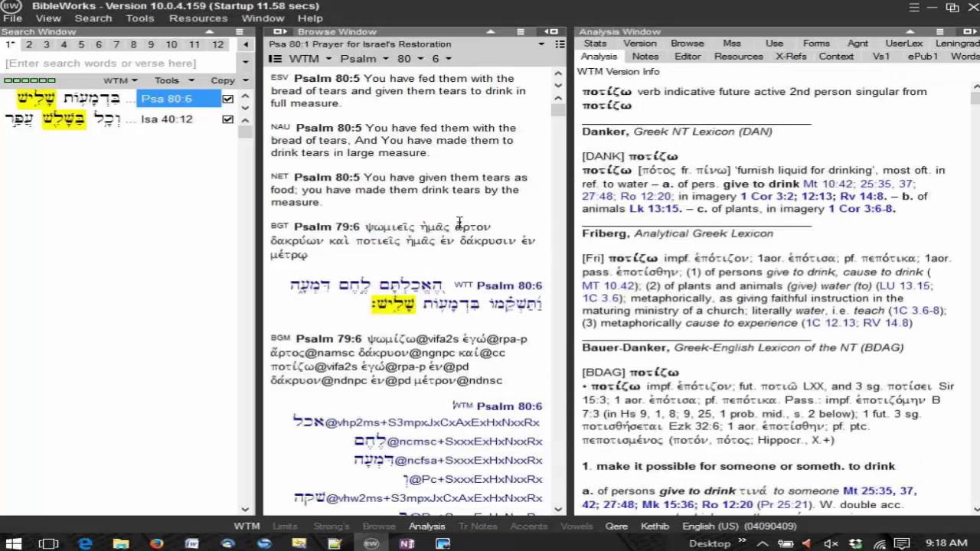Open the WTM dropdown in Search Window
The image size is (980, 551).
(x=120, y=80)
